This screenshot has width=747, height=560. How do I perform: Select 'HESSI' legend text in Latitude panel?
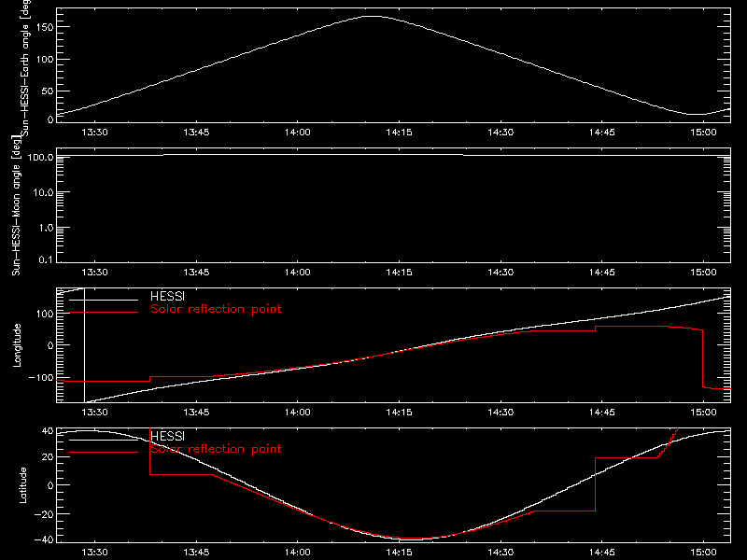[167, 436]
